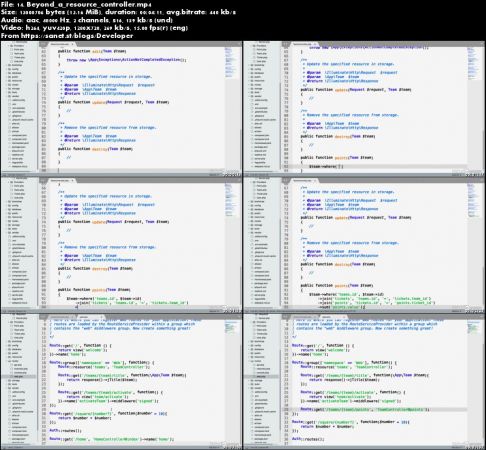
Task: Follow the sanet.st blogs Developer link
Action: click(77, 36)
